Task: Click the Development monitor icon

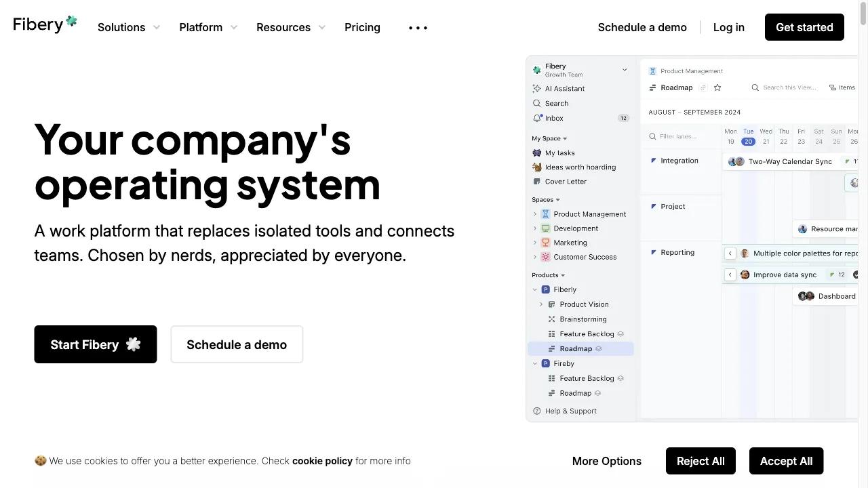Action: 545,228
